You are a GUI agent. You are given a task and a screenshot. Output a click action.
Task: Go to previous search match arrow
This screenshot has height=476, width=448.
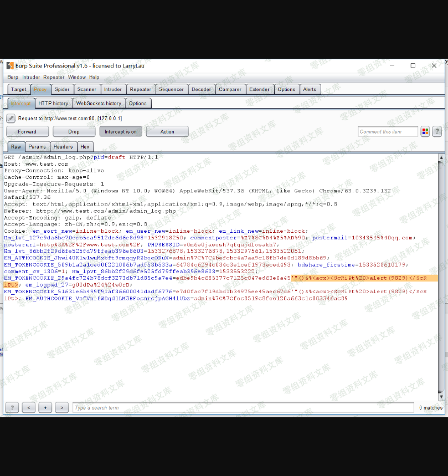pyautogui.click(x=29, y=407)
